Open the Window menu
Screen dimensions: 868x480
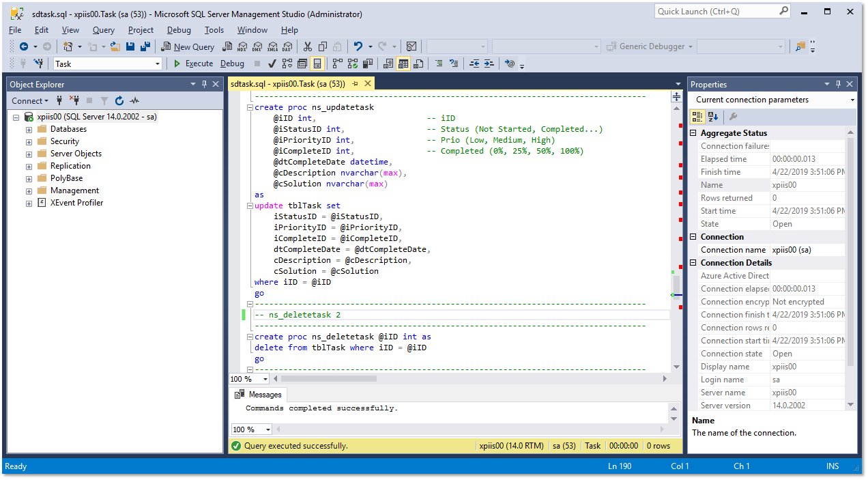(252, 30)
